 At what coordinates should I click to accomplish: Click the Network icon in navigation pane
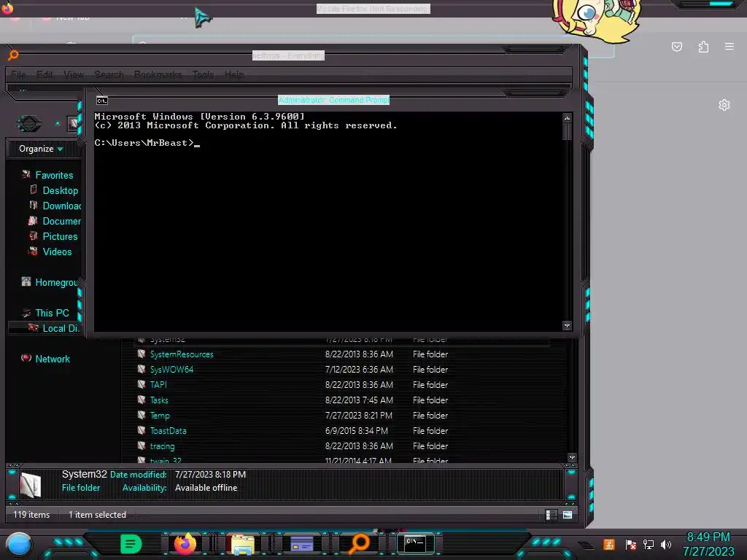26,357
